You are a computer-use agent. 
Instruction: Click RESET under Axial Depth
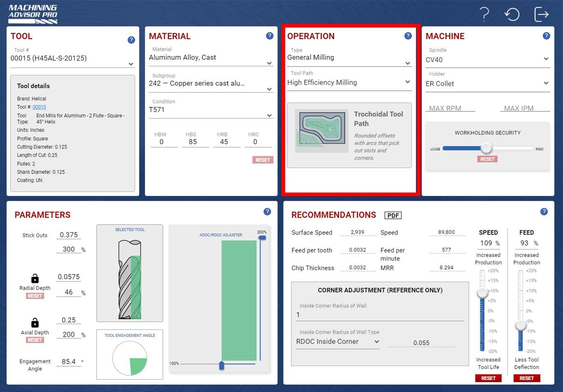[35, 340]
